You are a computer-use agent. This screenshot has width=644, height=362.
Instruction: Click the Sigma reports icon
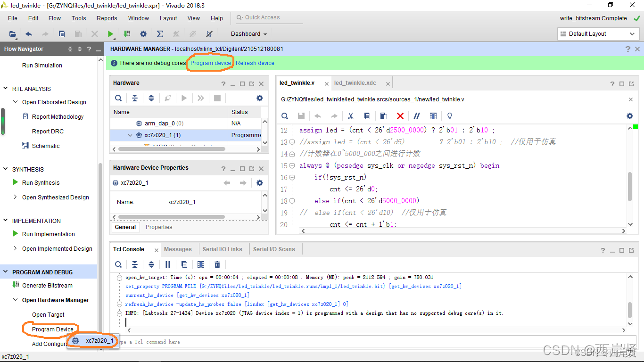point(160,34)
